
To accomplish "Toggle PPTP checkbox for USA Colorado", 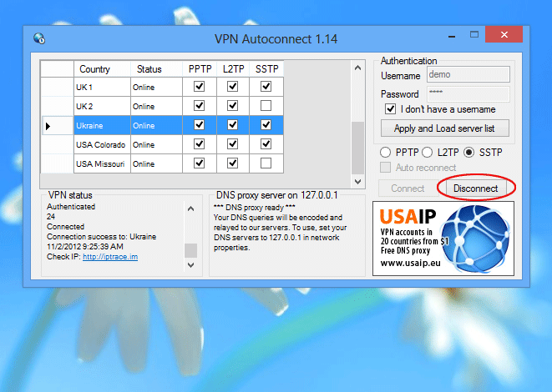I will pyautogui.click(x=200, y=143).
